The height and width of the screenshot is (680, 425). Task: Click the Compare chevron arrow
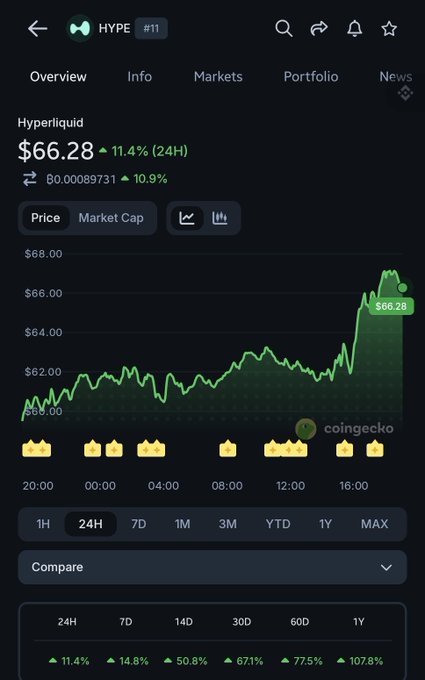click(386, 568)
